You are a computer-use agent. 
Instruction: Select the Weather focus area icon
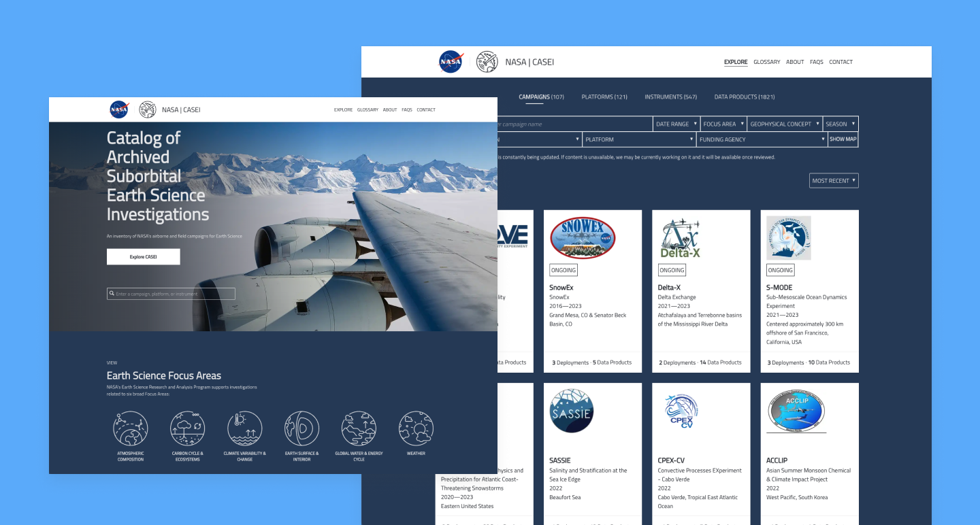[x=416, y=428]
